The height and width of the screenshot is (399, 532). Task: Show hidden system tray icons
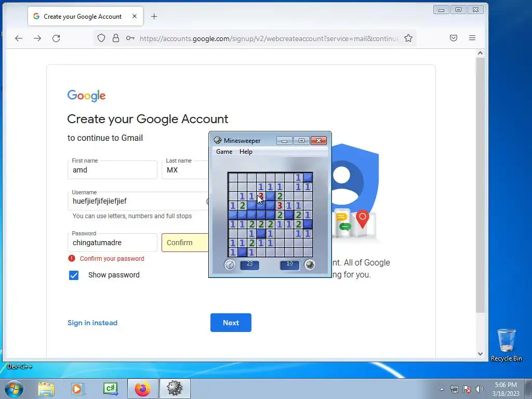point(442,389)
